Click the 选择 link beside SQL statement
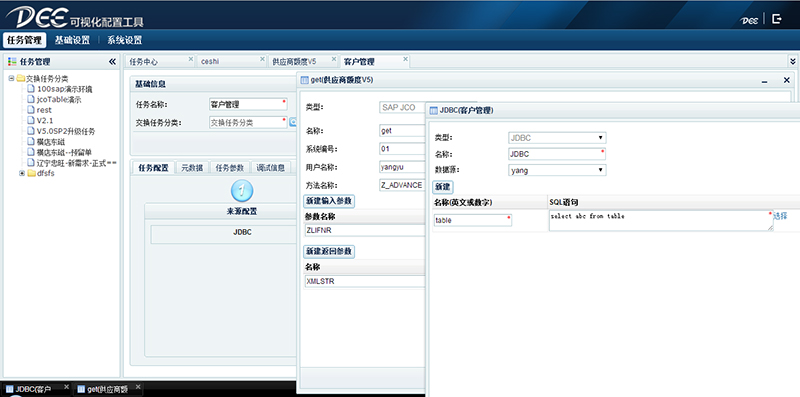Image resolution: width=800 pixels, height=397 pixels. tap(781, 216)
